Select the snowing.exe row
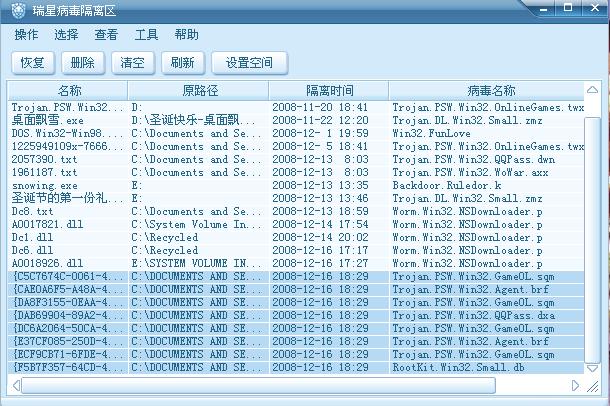The width and height of the screenshot is (610, 406). pos(296,186)
